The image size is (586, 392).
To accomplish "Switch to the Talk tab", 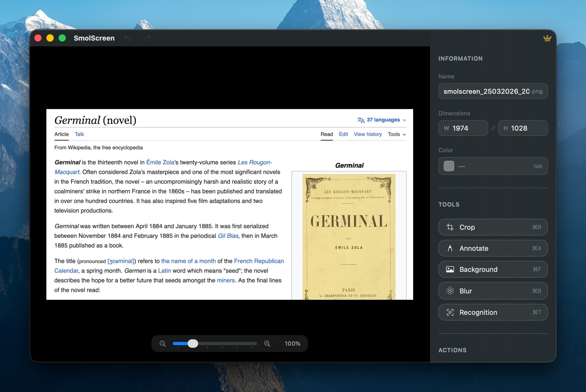I will (79, 134).
